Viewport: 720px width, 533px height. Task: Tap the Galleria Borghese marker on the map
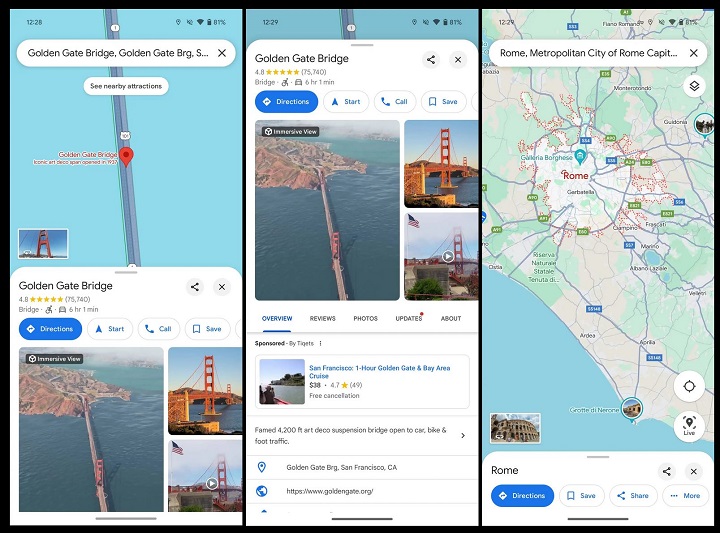[x=579, y=158]
